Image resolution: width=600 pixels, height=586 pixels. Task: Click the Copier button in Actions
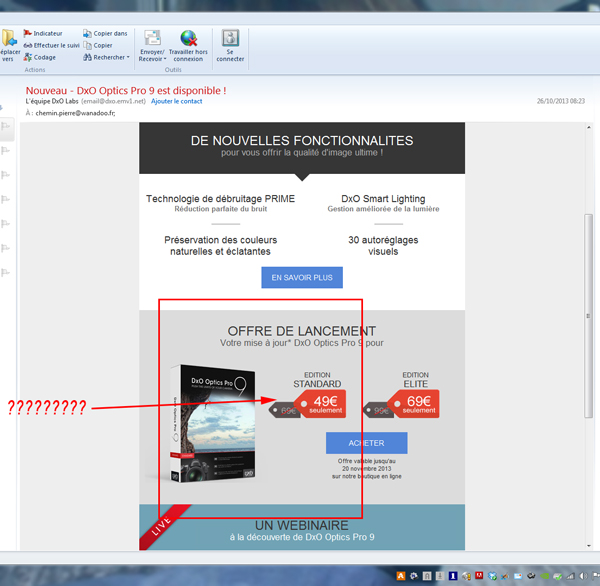(x=98, y=45)
